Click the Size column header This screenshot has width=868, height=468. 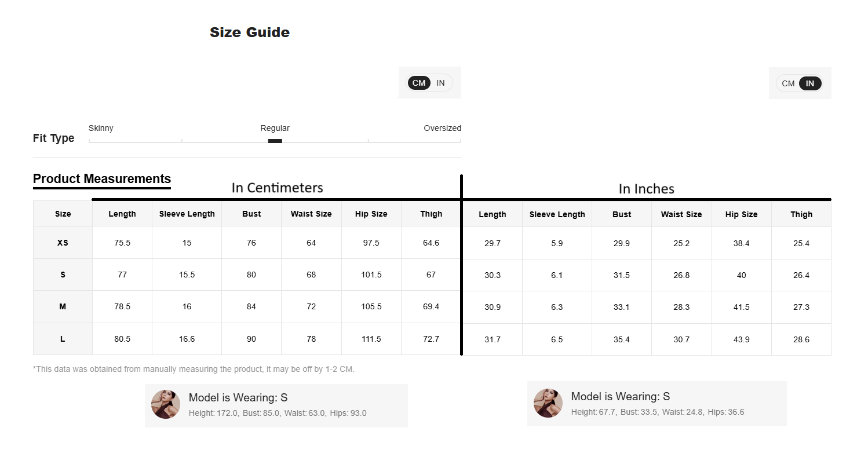pyautogui.click(x=63, y=214)
